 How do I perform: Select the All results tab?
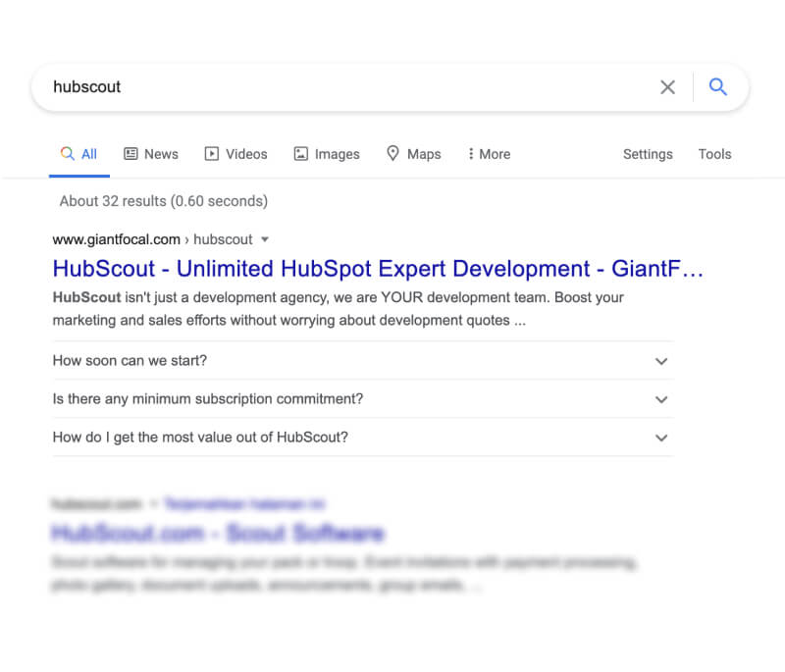pyautogui.click(x=79, y=154)
